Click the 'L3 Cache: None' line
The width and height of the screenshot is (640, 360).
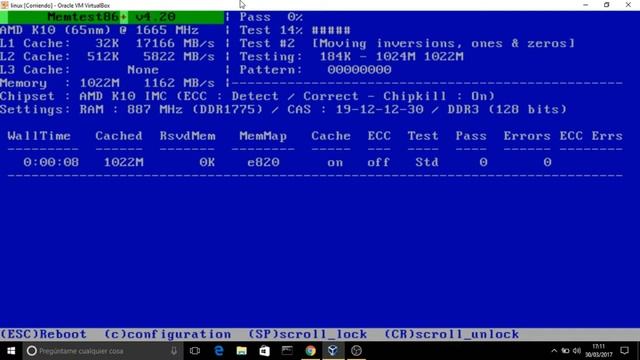click(x=80, y=70)
